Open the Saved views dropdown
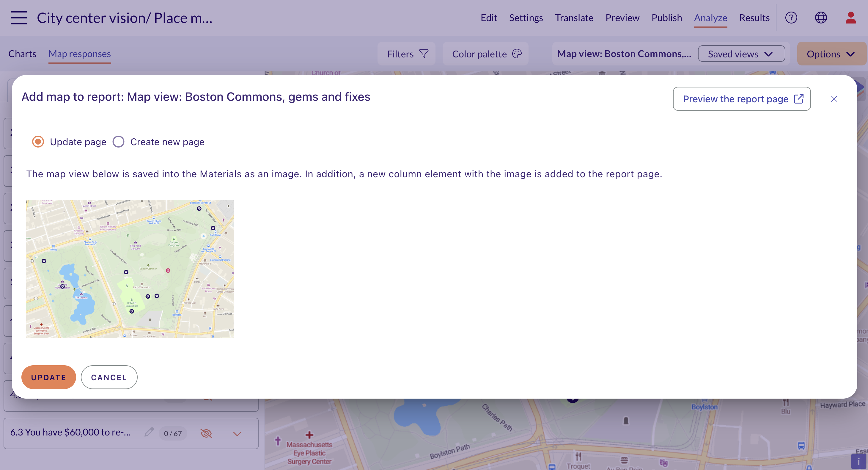 pos(741,54)
